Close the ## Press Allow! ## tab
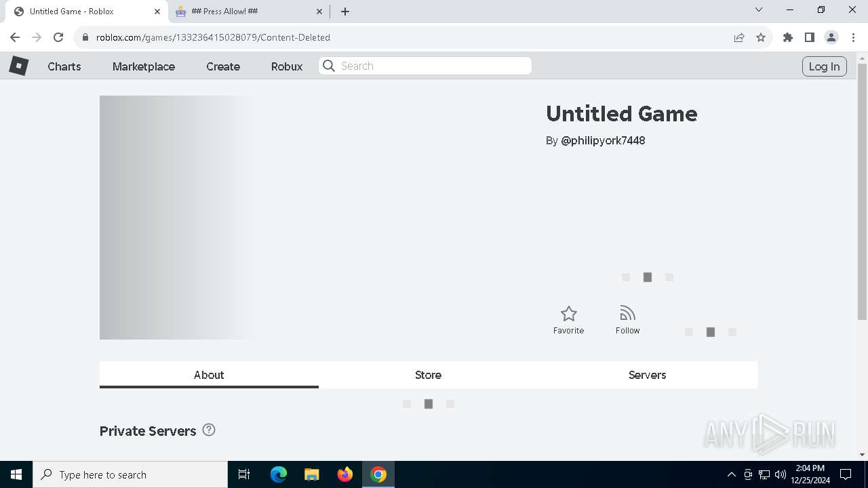868x488 pixels. point(320,12)
